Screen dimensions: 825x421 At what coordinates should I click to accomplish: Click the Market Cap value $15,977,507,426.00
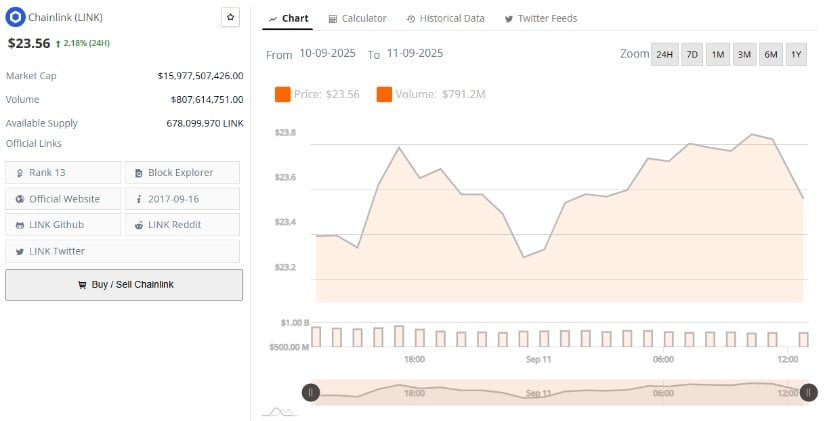[200, 76]
